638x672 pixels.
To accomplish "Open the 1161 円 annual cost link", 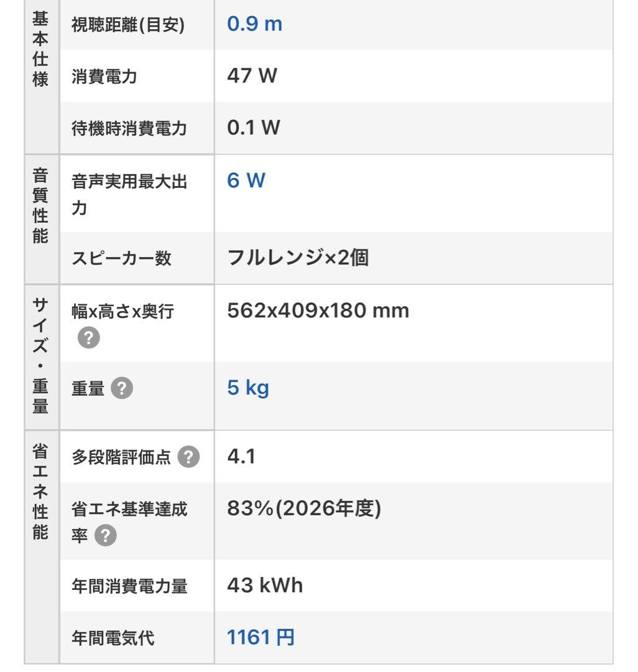I will coord(261,637).
